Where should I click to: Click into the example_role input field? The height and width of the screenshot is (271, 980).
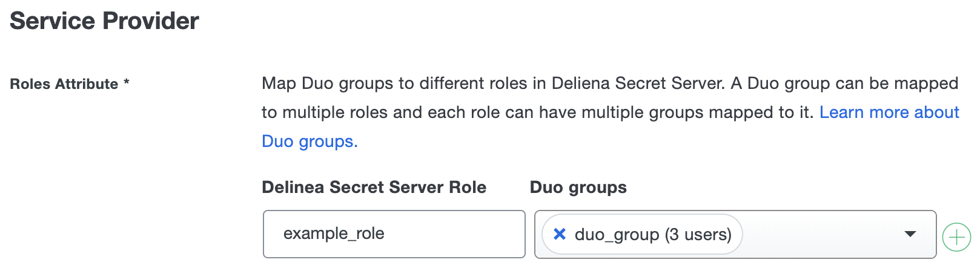pyautogui.click(x=394, y=234)
